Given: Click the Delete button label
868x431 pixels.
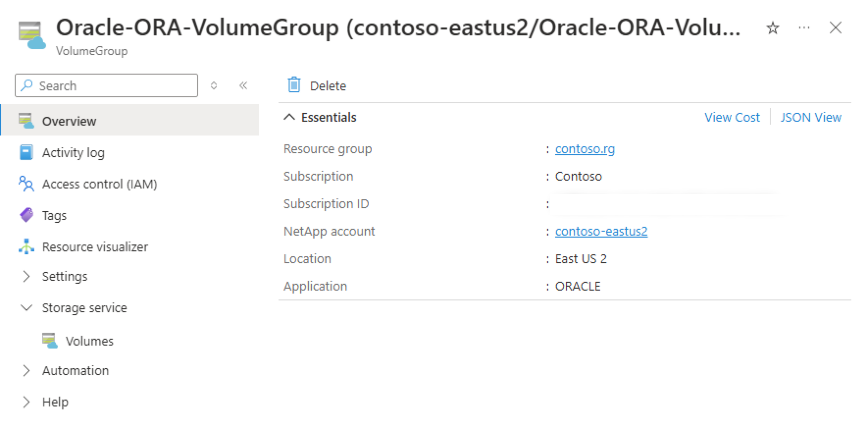Looking at the screenshot, I should click(328, 86).
